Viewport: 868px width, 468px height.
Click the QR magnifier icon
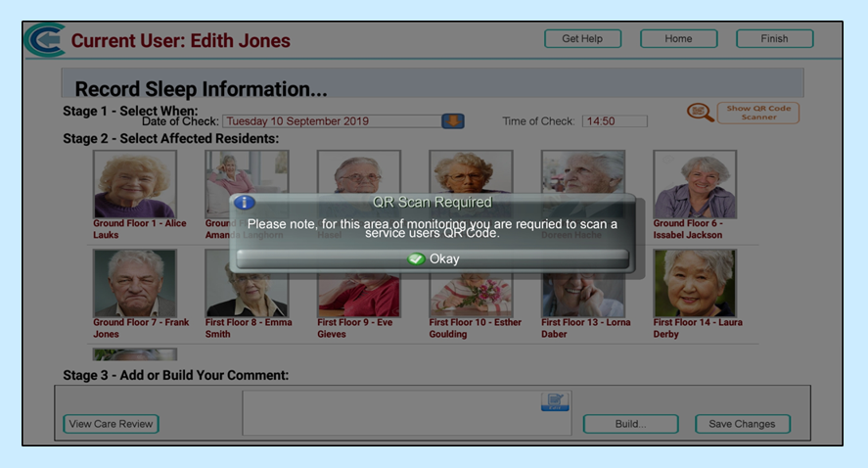coord(700,113)
